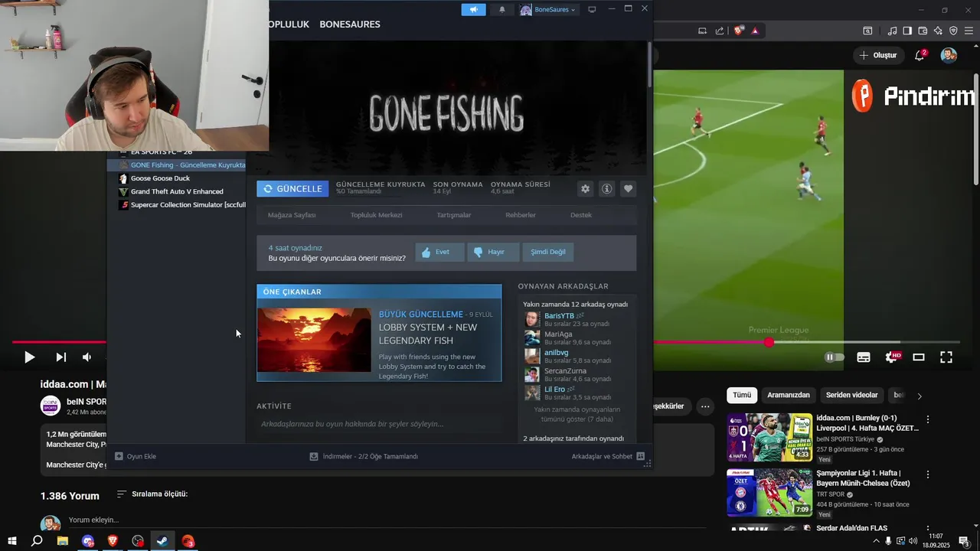Open game settings gear icon for Gone Fishing

[x=586, y=189]
